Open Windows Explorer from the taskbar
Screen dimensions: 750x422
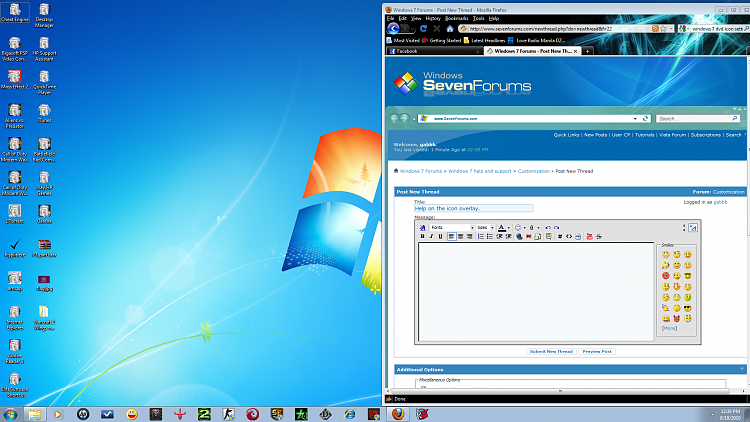34,414
